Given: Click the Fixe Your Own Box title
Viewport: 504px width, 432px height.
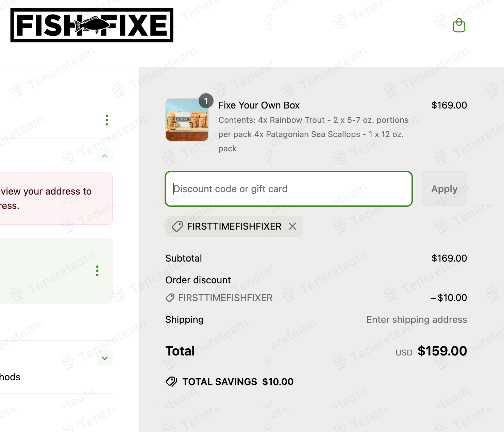Looking at the screenshot, I should (x=259, y=105).
